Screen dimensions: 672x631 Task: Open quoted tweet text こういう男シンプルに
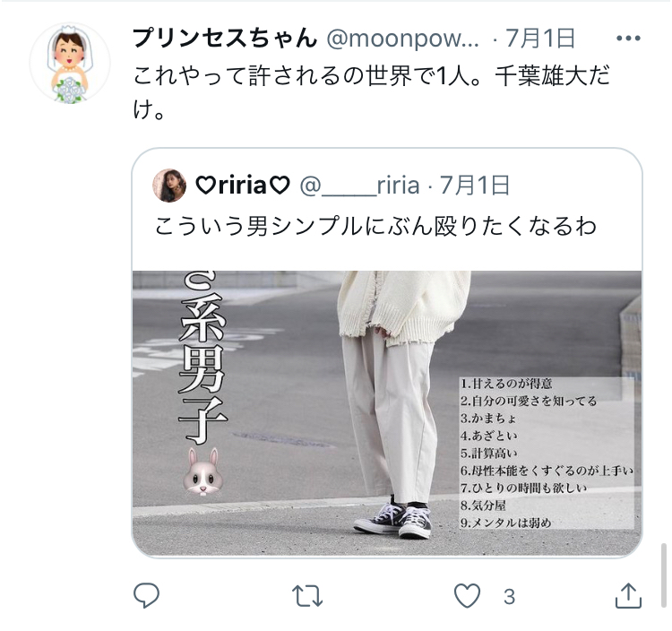tap(375, 226)
